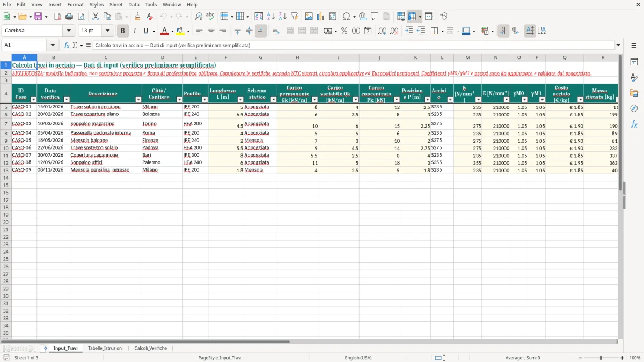Insert an image using the toolbar icon

coord(309,17)
